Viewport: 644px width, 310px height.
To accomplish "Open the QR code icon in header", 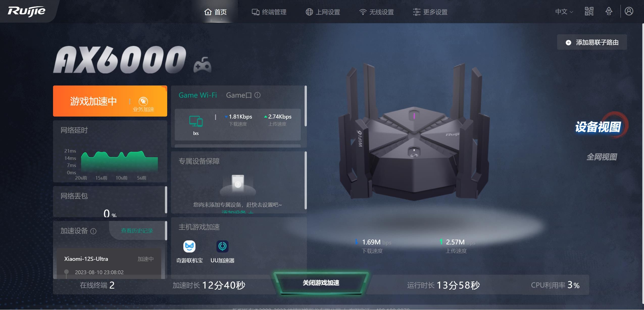I will [589, 11].
